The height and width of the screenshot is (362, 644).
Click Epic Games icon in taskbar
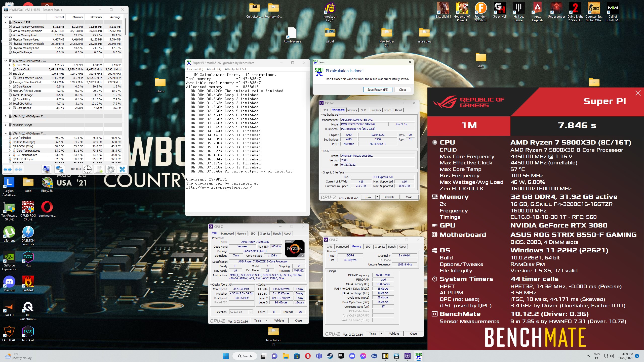tap(341, 356)
